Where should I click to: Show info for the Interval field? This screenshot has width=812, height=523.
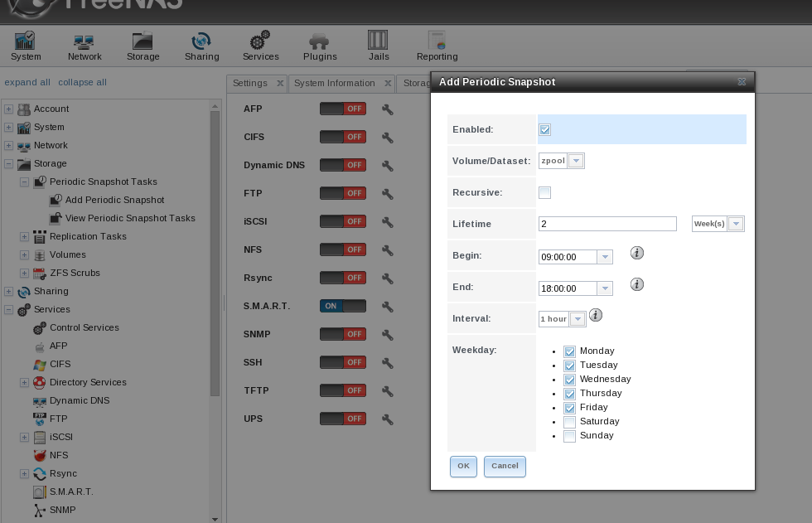pyautogui.click(x=596, y=315)
